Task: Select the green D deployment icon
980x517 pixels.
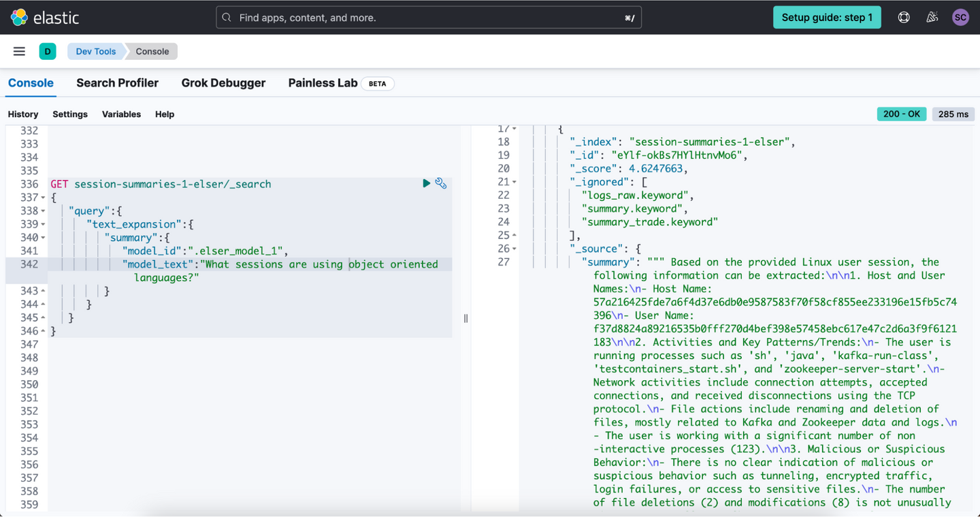Action: click(48, 51)
